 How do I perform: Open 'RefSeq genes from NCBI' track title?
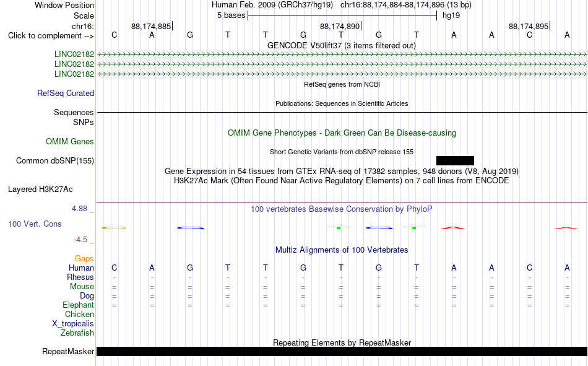342,84
